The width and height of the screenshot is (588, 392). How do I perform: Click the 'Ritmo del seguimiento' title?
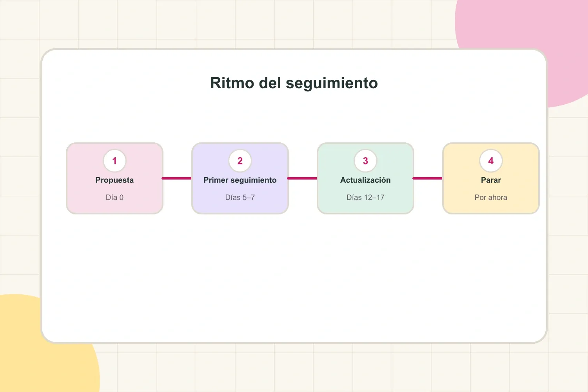294,83
